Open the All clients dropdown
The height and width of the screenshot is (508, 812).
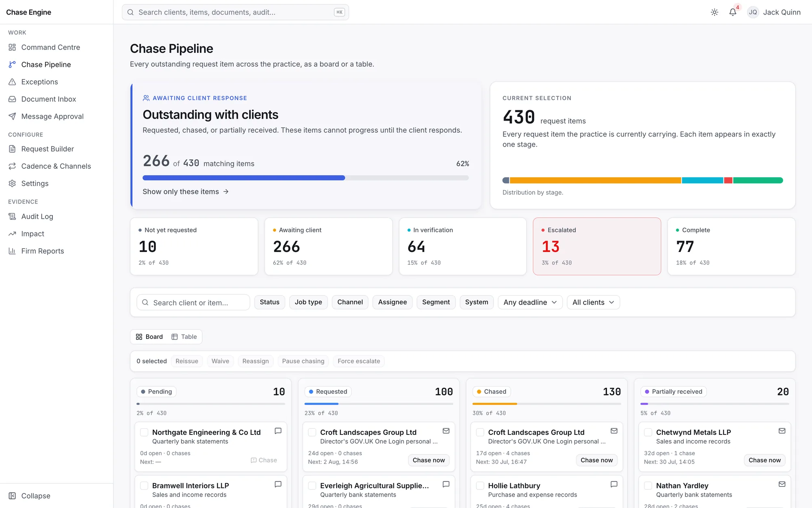pyautogui.click(x=593, y=302)
